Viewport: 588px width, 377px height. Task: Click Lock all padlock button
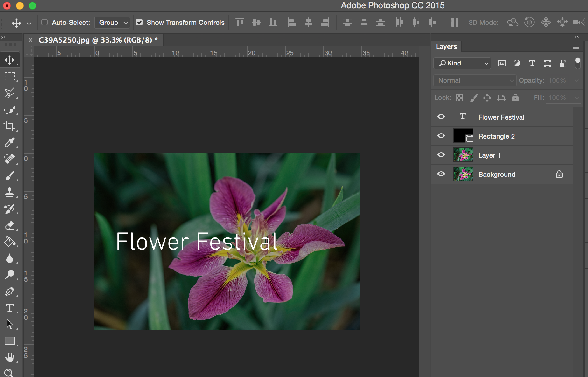[x=515, y=98]
